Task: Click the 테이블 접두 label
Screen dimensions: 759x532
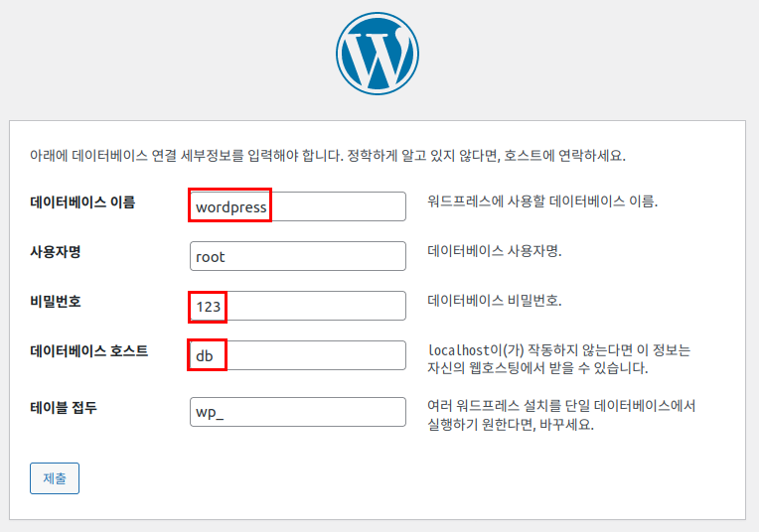Action: (64, 408)
